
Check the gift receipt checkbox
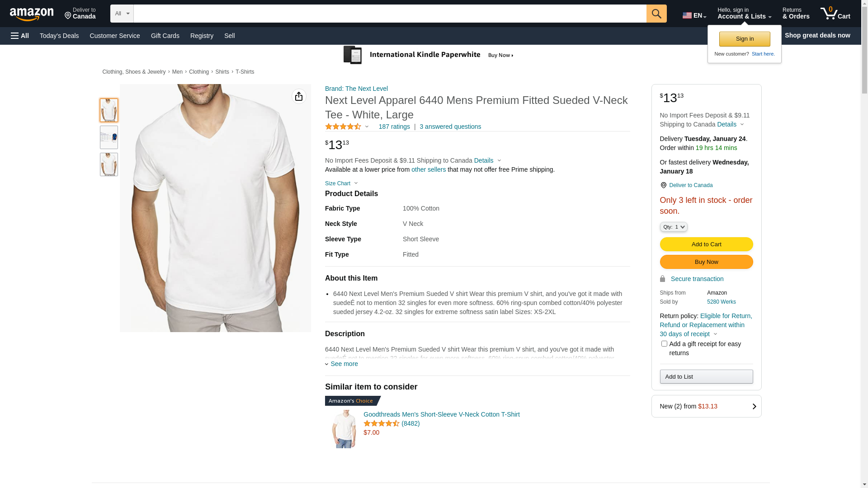pyautogui.click(x=664, y=344)
